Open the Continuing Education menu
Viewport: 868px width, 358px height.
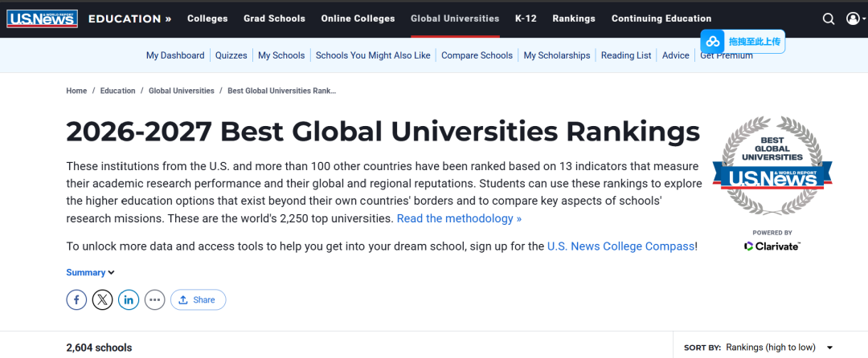pyautogui.click(x=661, y=18)
